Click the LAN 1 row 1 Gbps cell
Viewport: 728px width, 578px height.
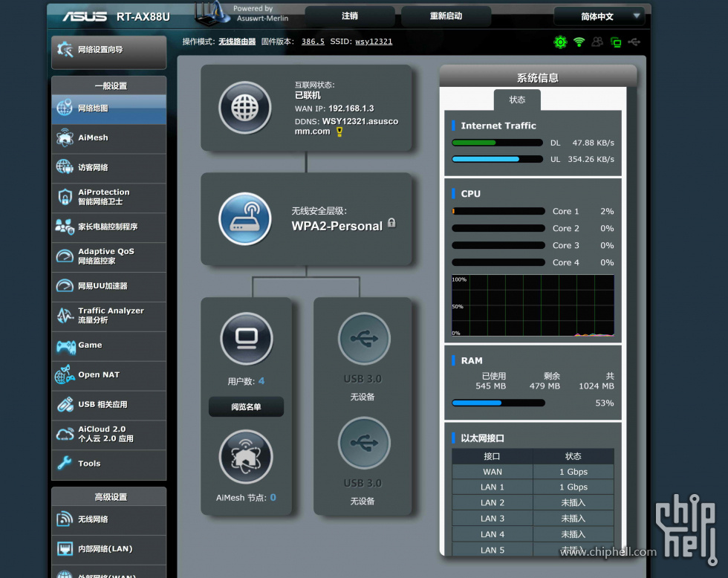point(573,487)
